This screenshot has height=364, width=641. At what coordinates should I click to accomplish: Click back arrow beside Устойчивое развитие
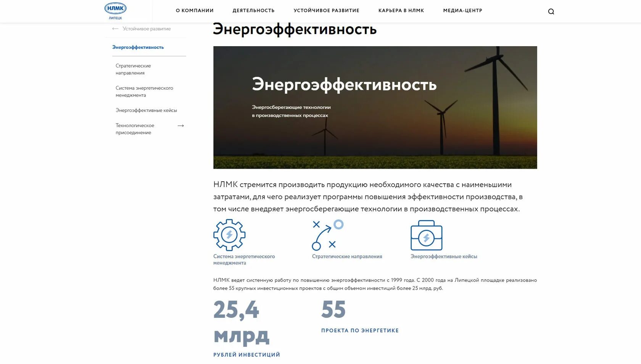[x=115, y=29]
